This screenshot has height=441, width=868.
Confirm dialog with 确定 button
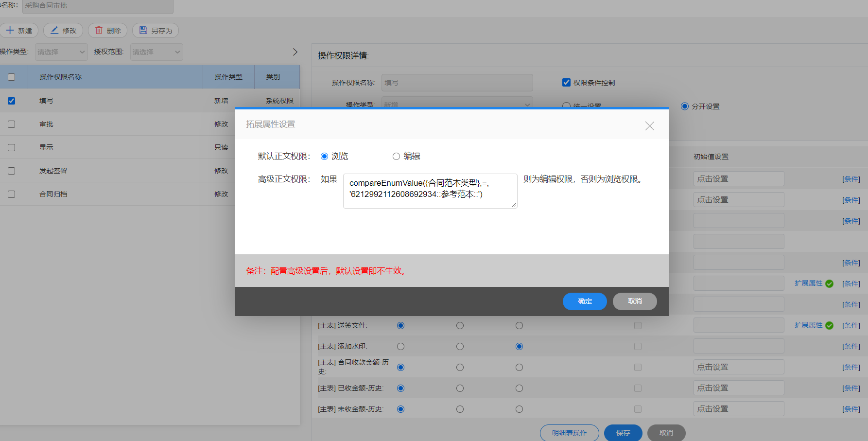(x=585, y=301)
